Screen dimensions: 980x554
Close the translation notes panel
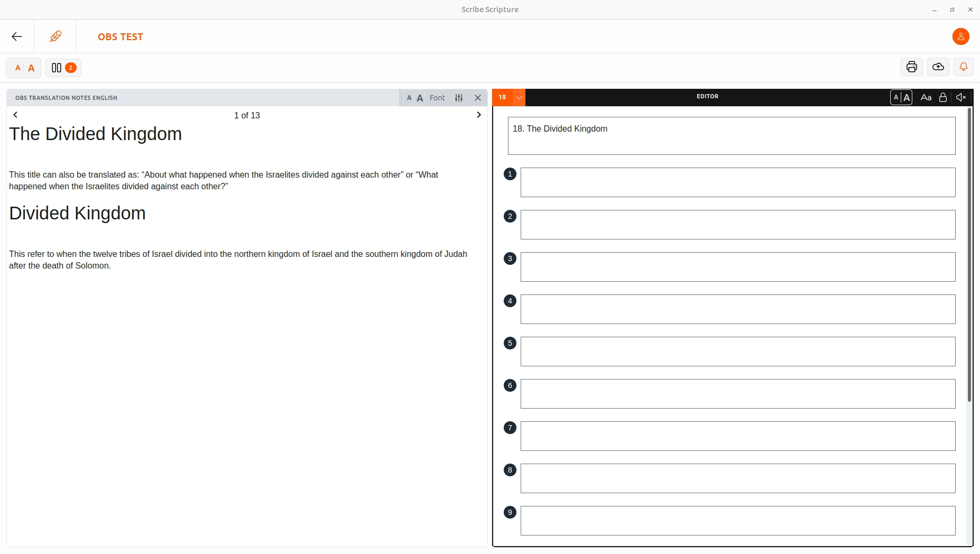pos(477,98)
